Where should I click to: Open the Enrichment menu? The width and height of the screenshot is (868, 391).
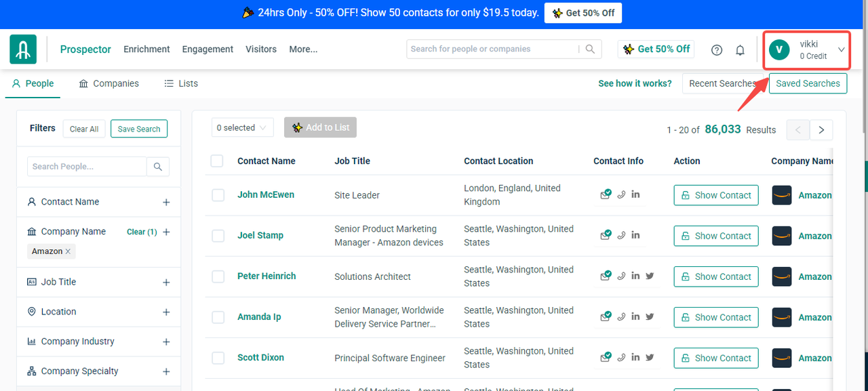146,49
